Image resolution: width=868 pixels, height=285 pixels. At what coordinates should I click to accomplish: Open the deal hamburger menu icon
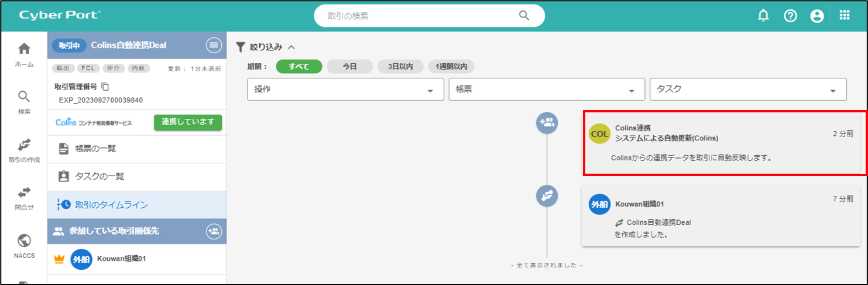[214, 45]
